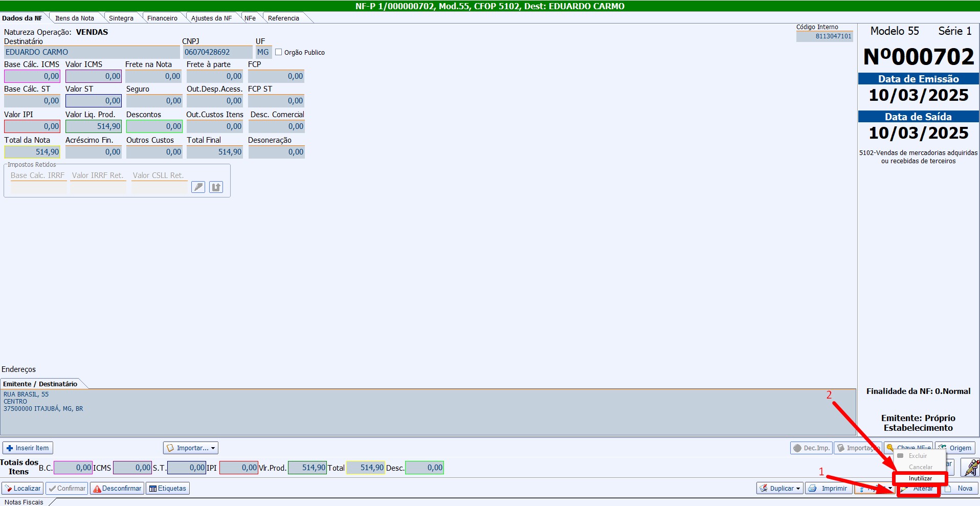Click Inserir Item plus button
Image resolution: width=980 pixels, height=506 pixels.
(x=28, y=448)
